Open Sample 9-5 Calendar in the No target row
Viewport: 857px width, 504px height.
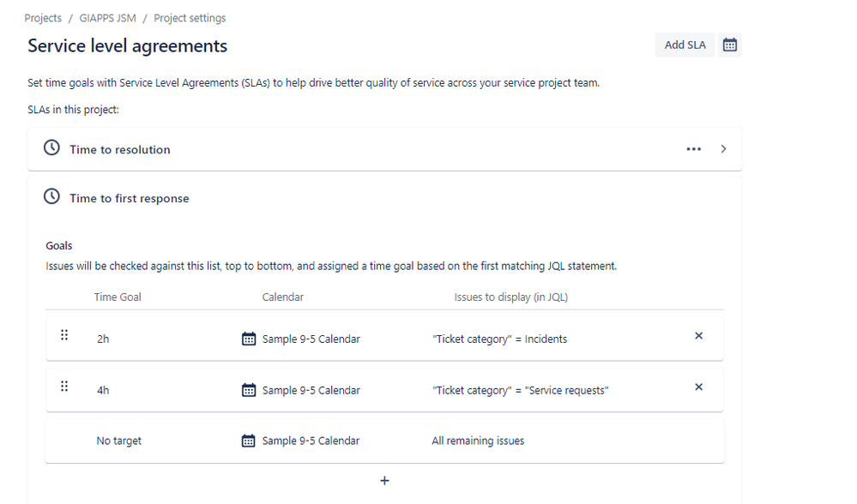(311, 441)
